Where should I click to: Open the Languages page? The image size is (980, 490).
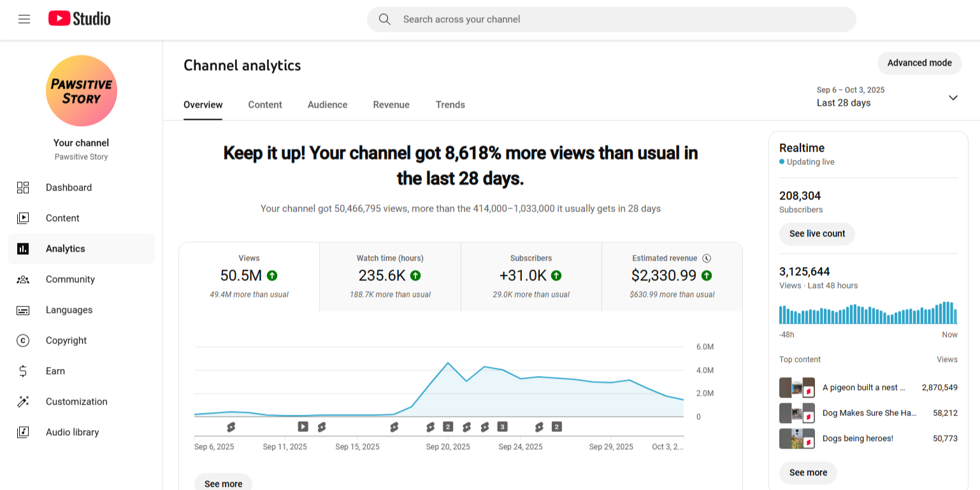point(69,310)
